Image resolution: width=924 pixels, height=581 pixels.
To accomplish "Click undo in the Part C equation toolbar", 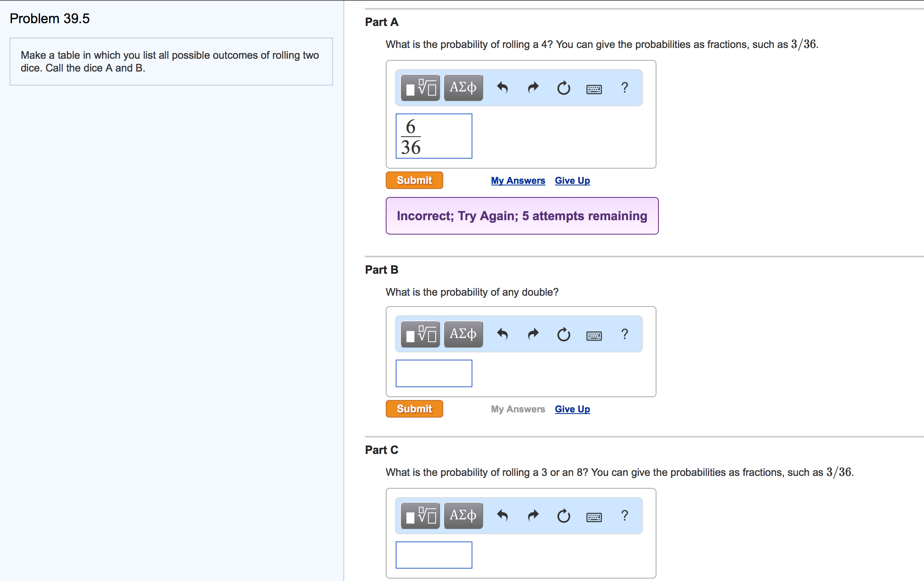I will [502, 515].
